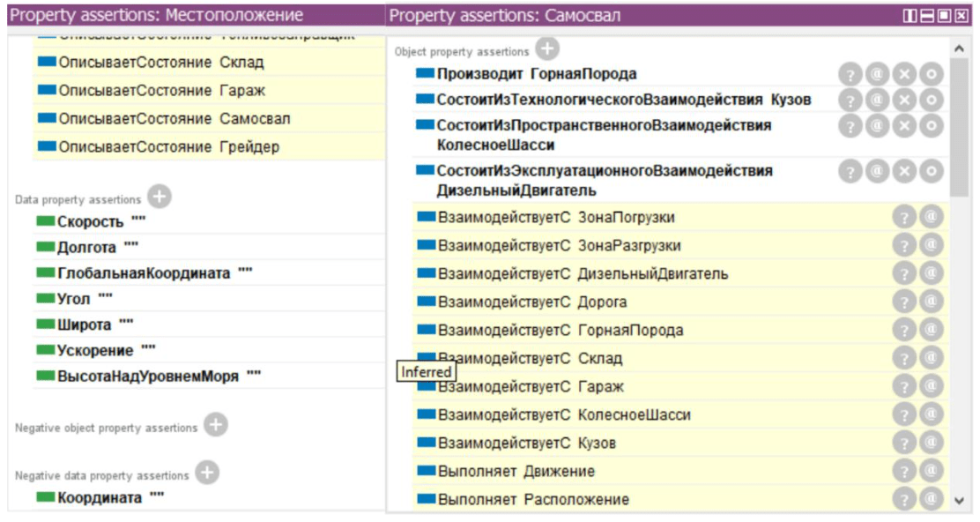Image resolution: width=980 pixels, height=522 pixels.
Task: Add a negative object property assertion
Action: click(x=215, y=426)
